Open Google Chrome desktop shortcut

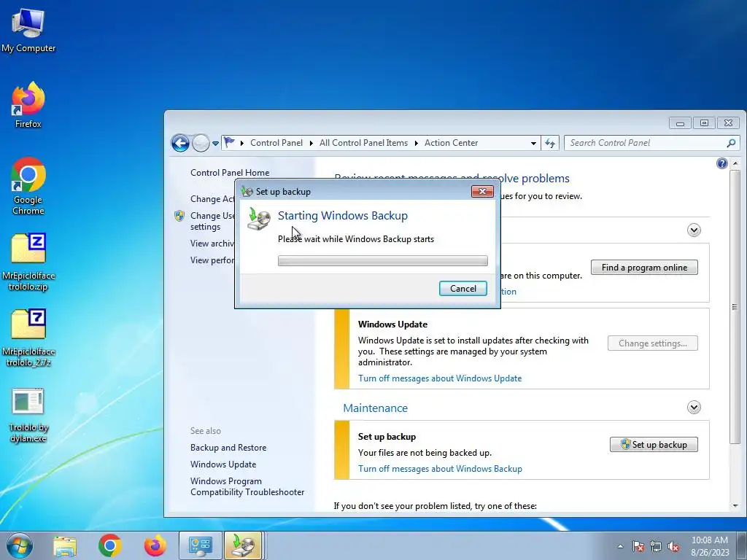[28, 186]
